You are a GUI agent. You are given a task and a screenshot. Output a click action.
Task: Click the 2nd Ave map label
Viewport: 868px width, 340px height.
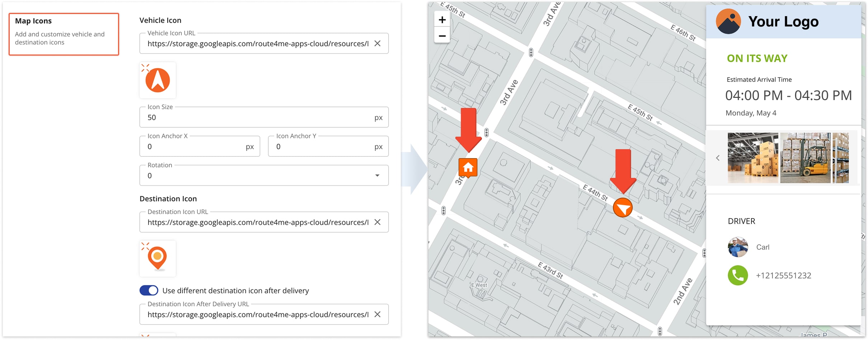682,291
